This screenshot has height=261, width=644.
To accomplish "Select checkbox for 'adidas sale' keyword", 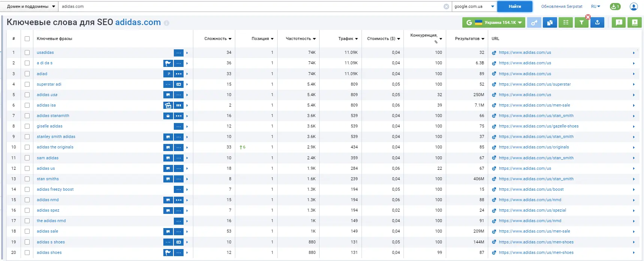I will tap(27, 231).
